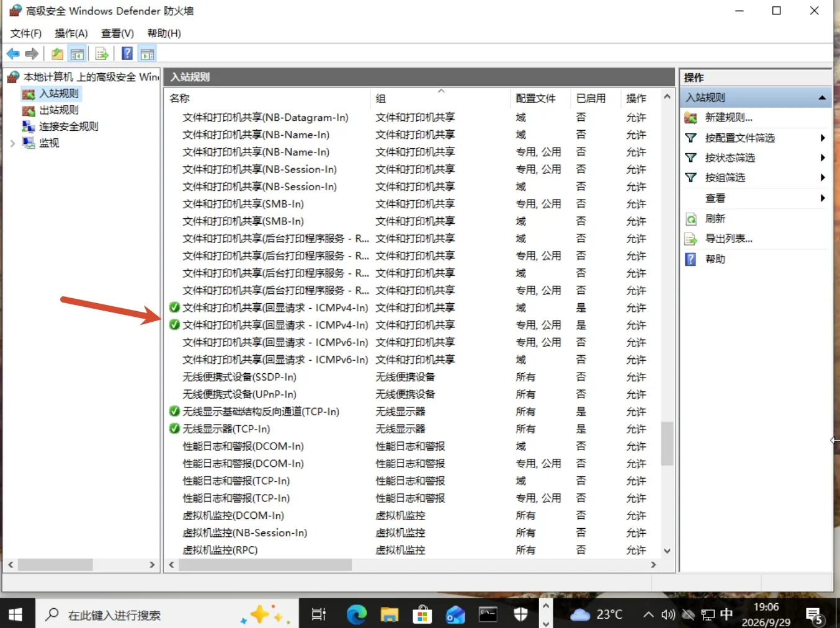Open the notification center icon with badge 5
This screenshot has height=628, width=840.
(x=814, y=615)
